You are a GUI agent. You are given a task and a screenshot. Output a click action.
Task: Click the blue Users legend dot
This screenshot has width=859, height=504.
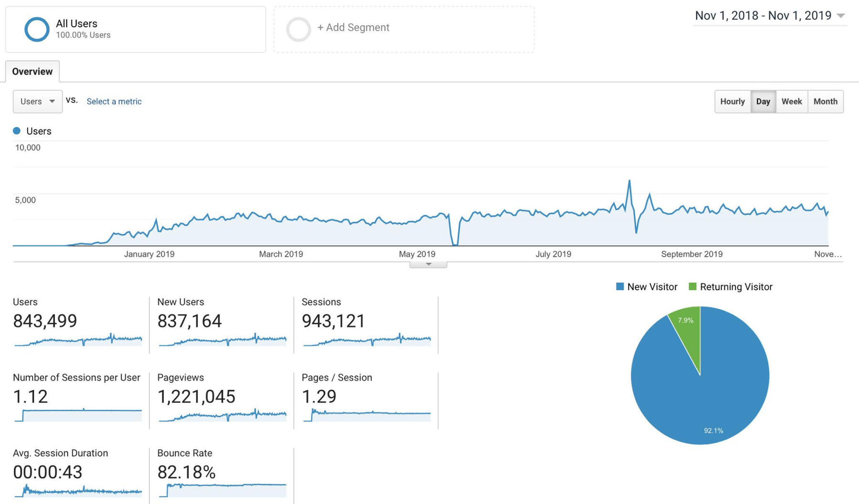17,131
